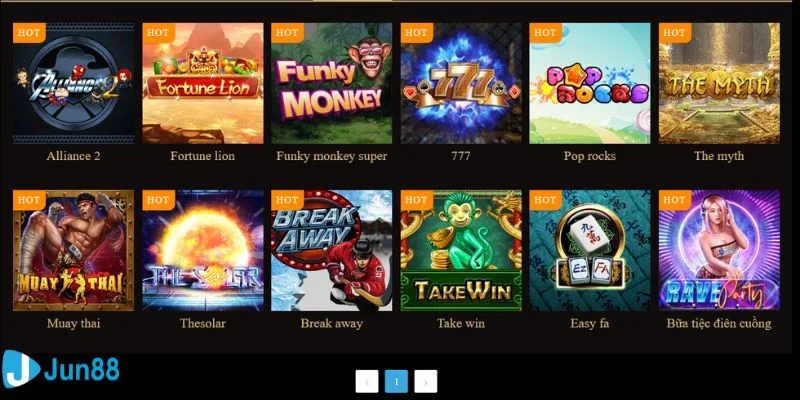Click the 'Funky monkey super' title link

pyautogui.click(x=332, y=156)
